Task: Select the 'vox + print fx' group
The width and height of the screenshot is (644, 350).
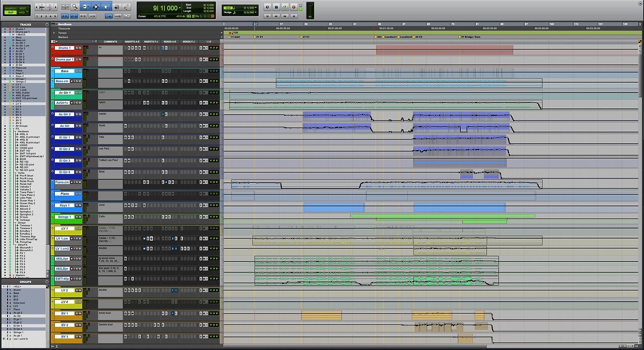Action: coord(21,339)
